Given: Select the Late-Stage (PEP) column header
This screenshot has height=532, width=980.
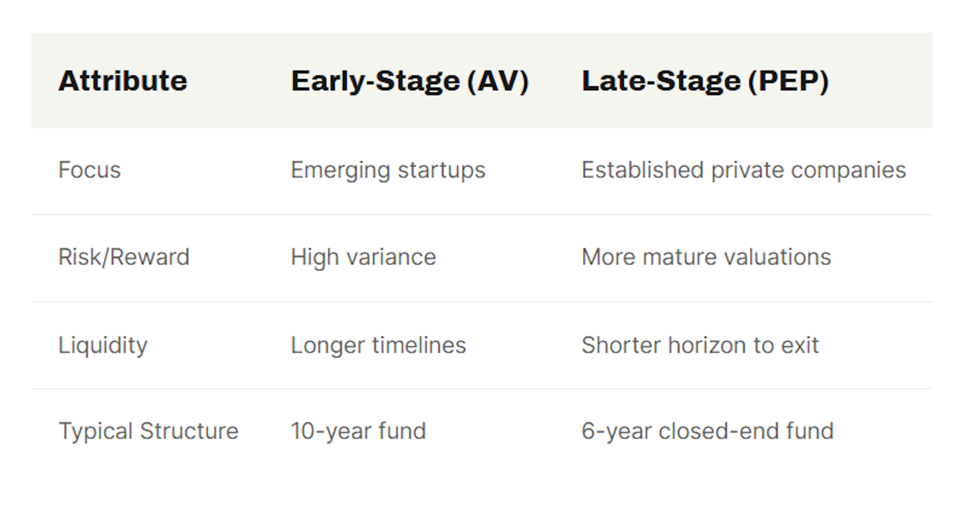Looking at the screenshot, I should pyautogui.click(x=705, y=81).
